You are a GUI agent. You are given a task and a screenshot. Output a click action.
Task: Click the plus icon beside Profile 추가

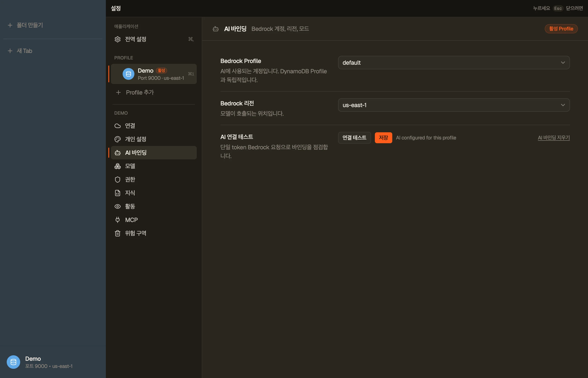point(118,92)
